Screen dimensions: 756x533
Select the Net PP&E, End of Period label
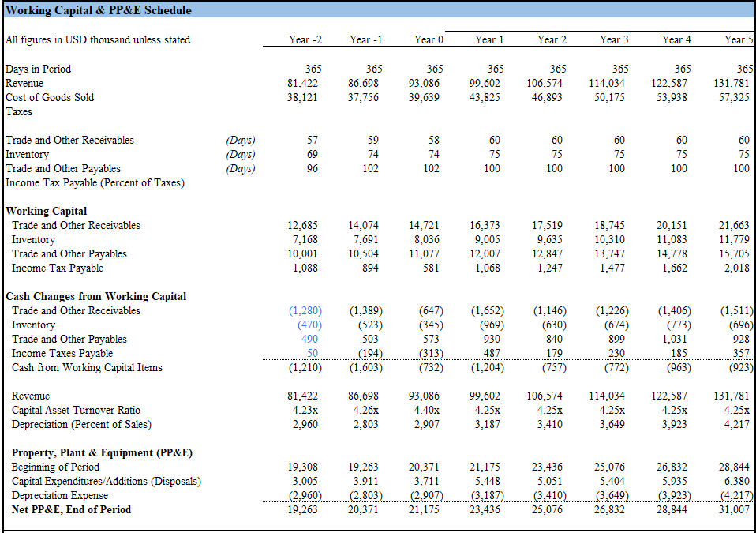71,509
